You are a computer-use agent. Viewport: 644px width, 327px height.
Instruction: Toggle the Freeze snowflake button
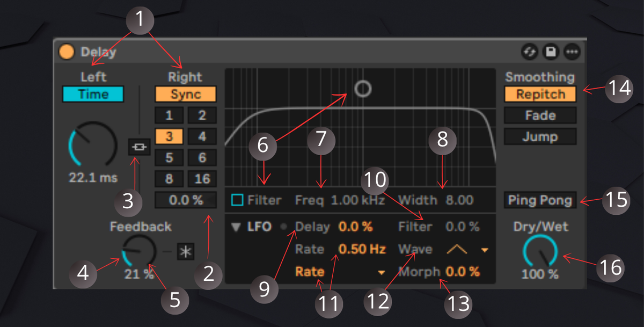[x=186, y=252]
